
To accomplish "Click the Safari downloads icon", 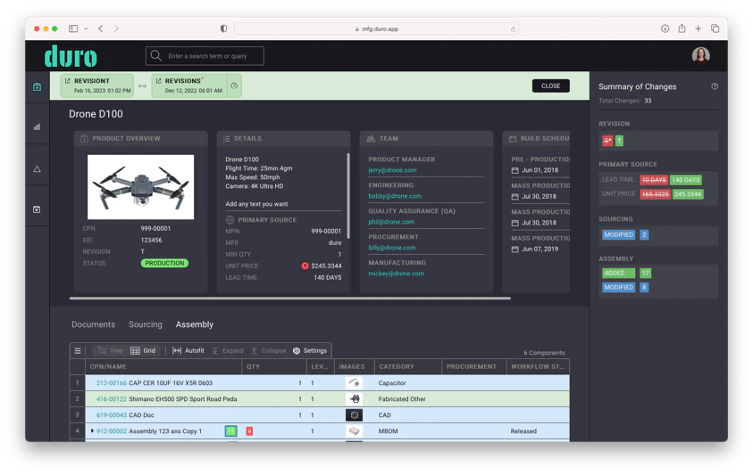I will pyautogui.click(x=665, y=29).
